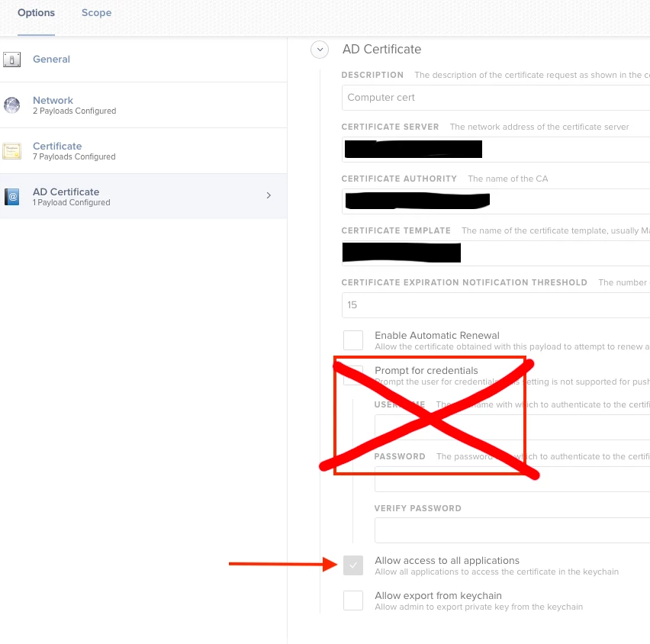
Task: Click the 'CERTIFICATE AUTHORITY' label
Action: [x=399, y=179]
